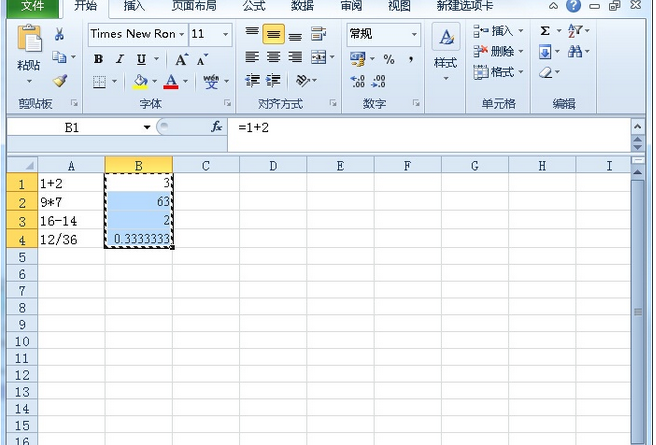Open Find & Select binoculars icon
The height and width of the screenshot is (445, 656).
click(x=575, y=52)
